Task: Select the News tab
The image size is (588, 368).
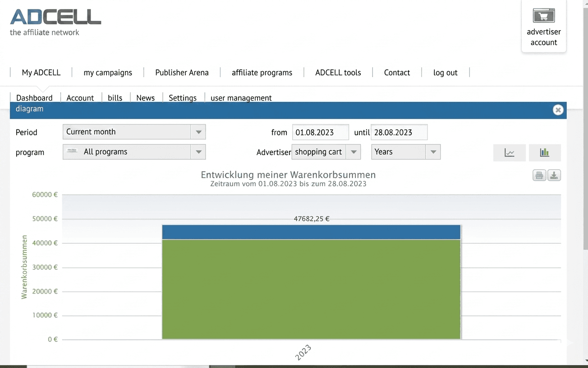Action: [146, 98]
